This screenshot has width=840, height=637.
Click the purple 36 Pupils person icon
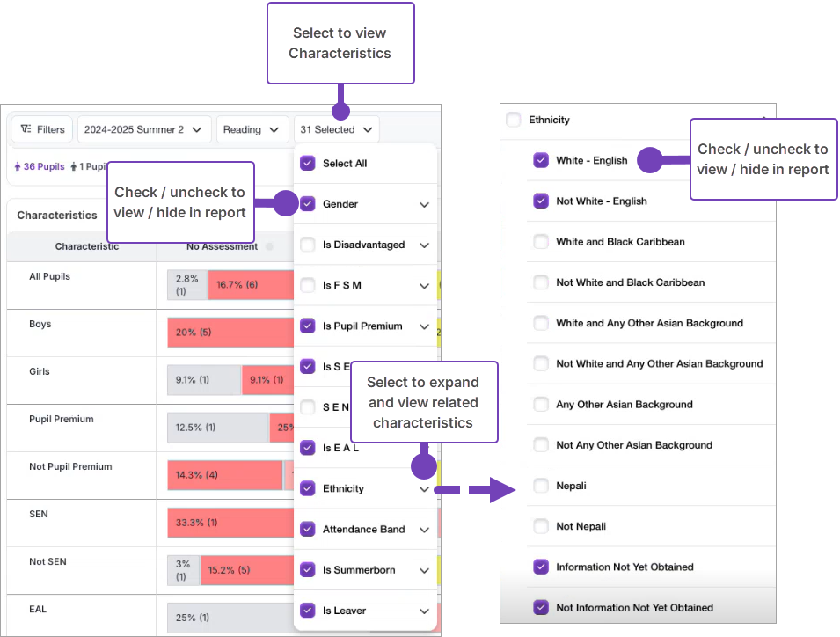18,166
